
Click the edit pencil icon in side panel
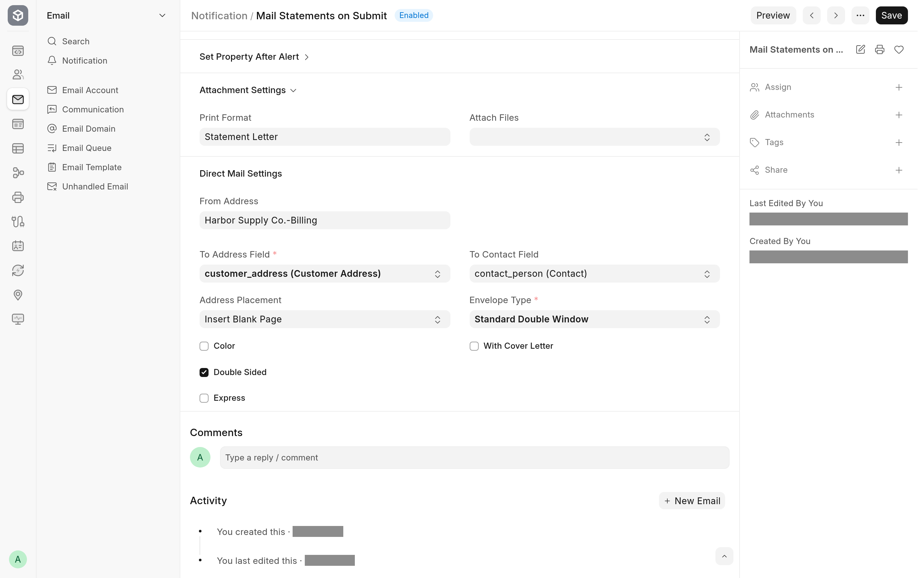860,50
